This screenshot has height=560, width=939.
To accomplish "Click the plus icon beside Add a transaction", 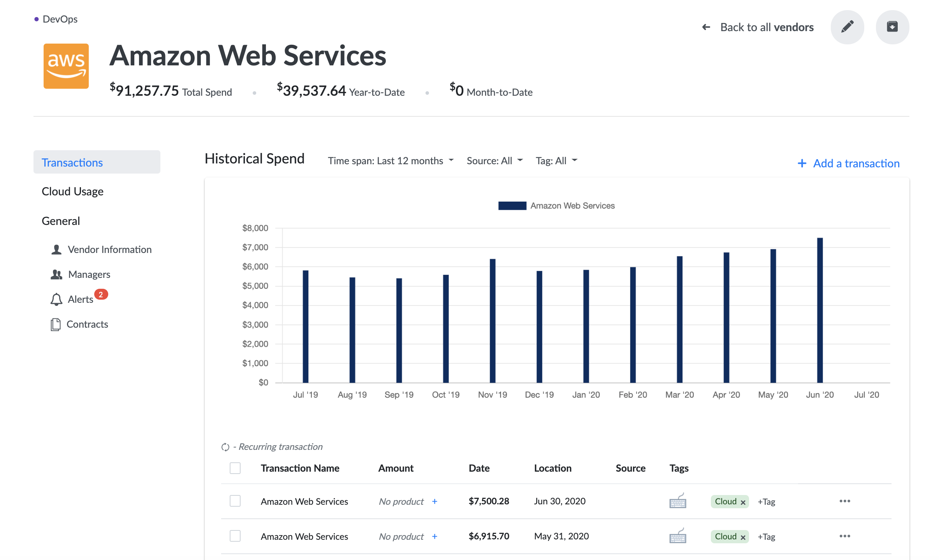I will [802, 163].
